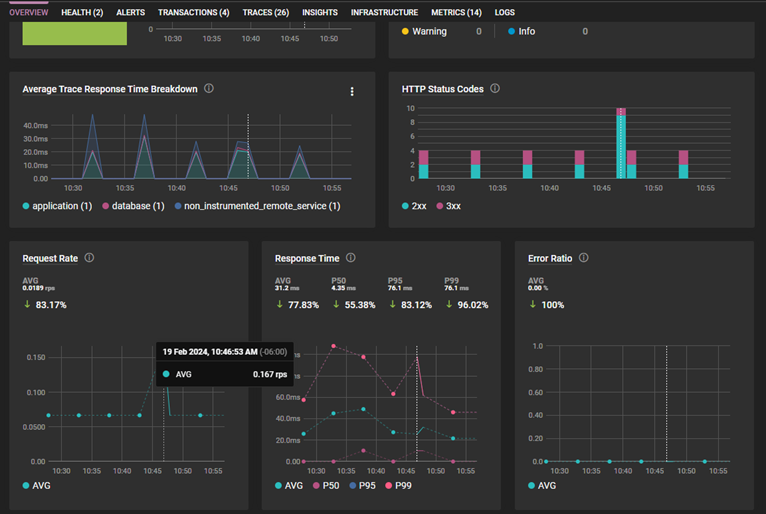
Task: Open the Infrastructure tab
Action: pyautogui.click(x=384, y=12)
